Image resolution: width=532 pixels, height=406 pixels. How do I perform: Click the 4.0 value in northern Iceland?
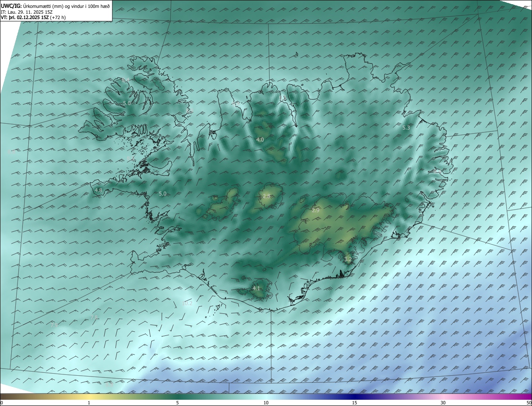(260, 140)
